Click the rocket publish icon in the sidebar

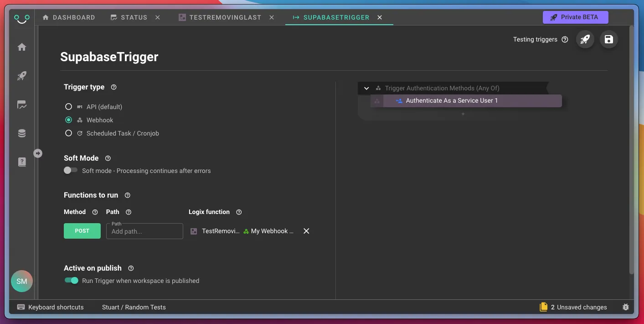22,76
